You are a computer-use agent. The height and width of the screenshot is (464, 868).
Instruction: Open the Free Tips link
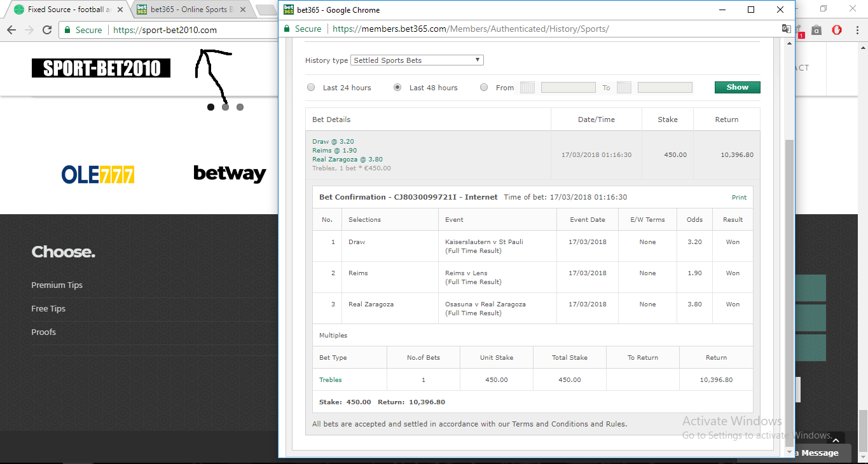coord(48,309)
